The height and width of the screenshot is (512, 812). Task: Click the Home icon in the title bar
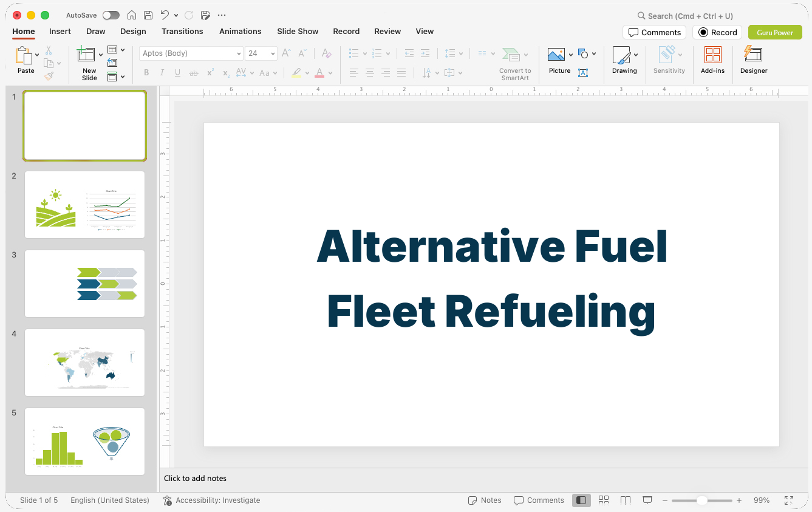pyautogui.click(x=132, y=15)
